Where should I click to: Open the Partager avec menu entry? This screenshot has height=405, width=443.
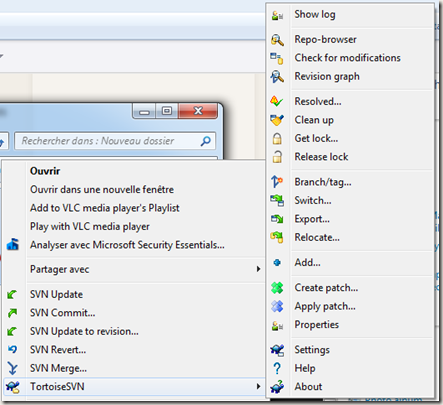click(x=60, y=269)
